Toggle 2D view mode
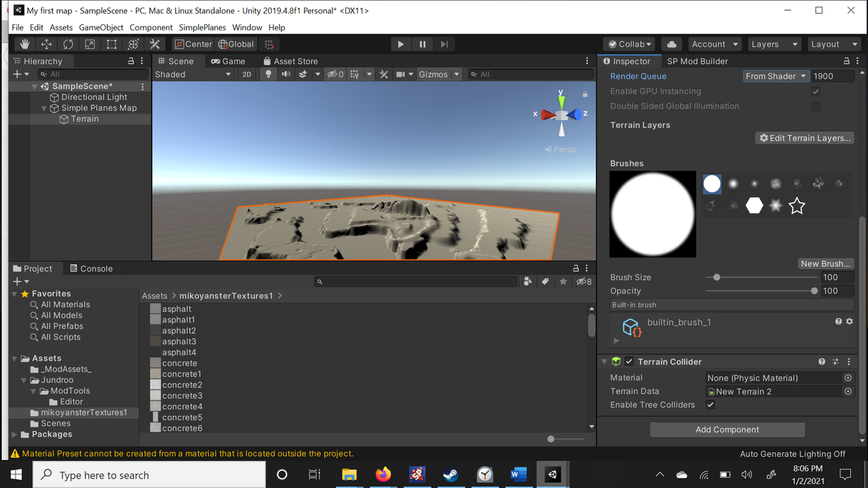The width and height of the screenshot is (868, 488). (247, 74)
